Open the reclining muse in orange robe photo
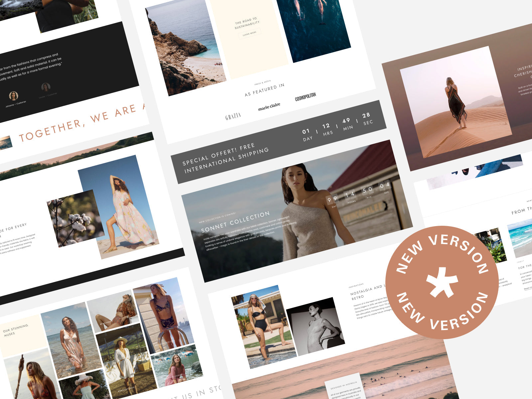 tap(112, 311)
